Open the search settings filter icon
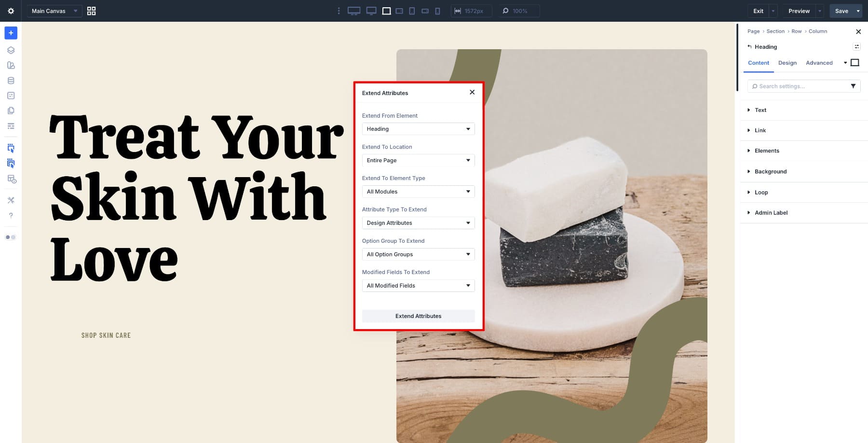The image size is (868, 443). 853,86
